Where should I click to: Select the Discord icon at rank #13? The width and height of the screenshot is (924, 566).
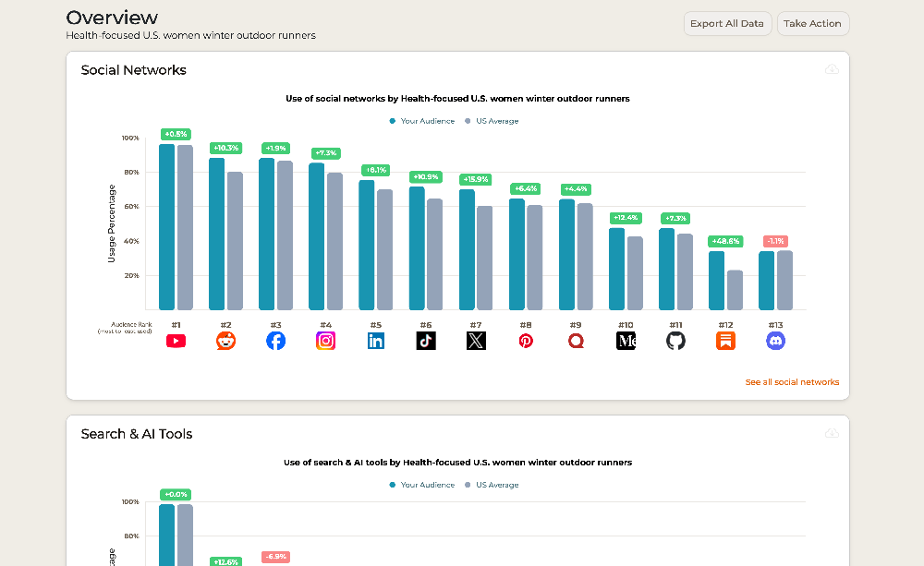[775, 340]
